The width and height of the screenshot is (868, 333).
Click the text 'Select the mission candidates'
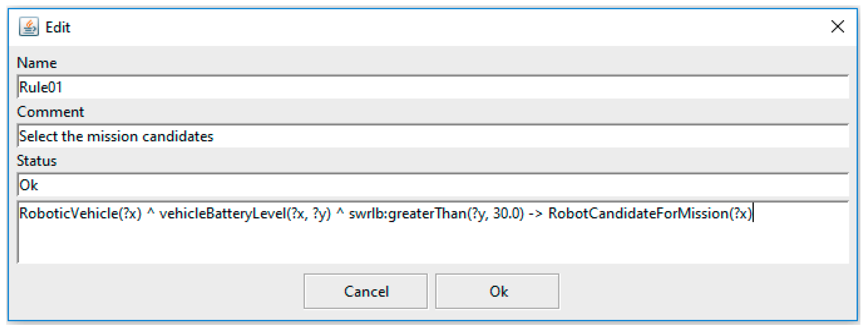tap(116, 136)
